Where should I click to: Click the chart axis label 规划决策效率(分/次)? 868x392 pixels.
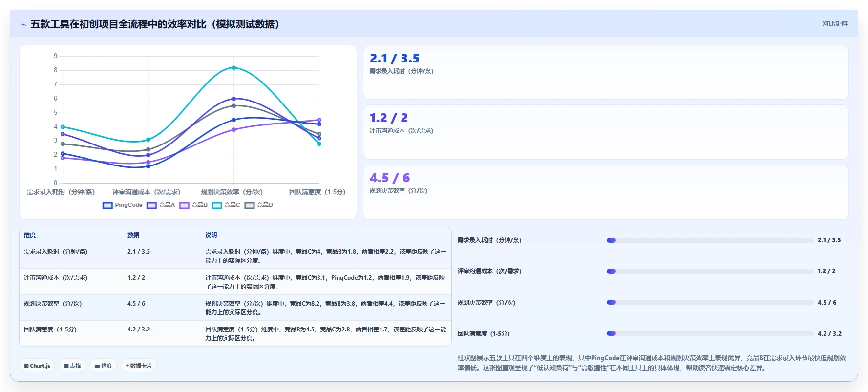coord(232,192)
